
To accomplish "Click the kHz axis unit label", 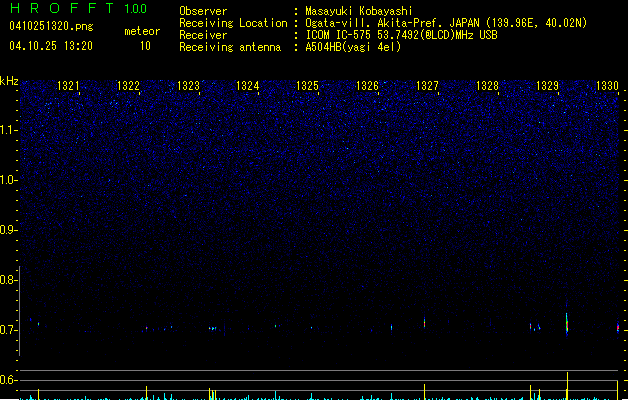I will [9, 81].
